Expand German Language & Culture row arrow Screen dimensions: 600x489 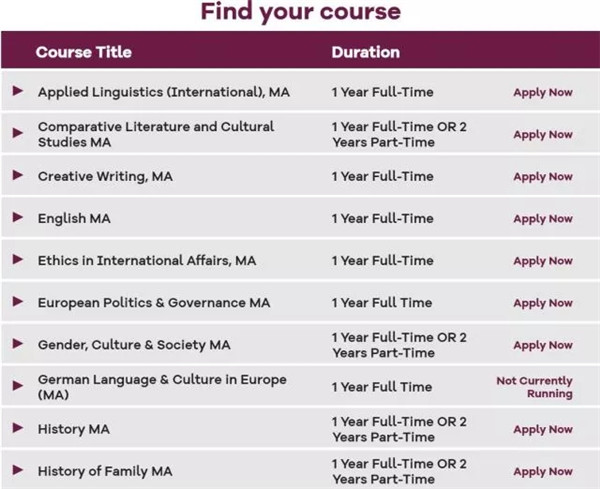18,386
